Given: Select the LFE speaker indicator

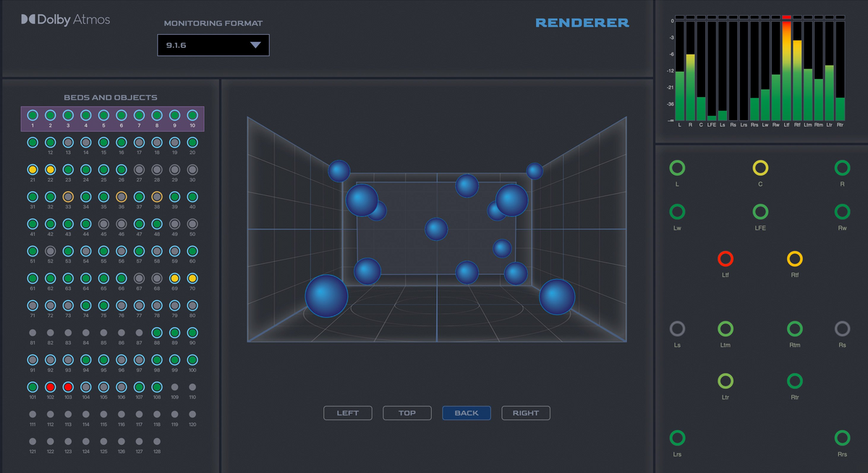Looking at the screenshot, I should (760, 212).
